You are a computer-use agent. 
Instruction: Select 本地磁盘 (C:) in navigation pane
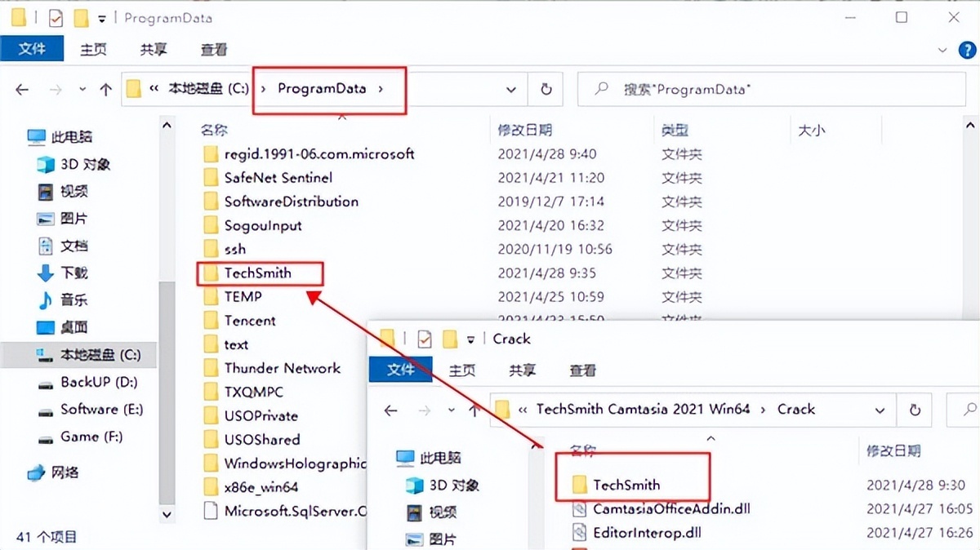pos(89,355)
